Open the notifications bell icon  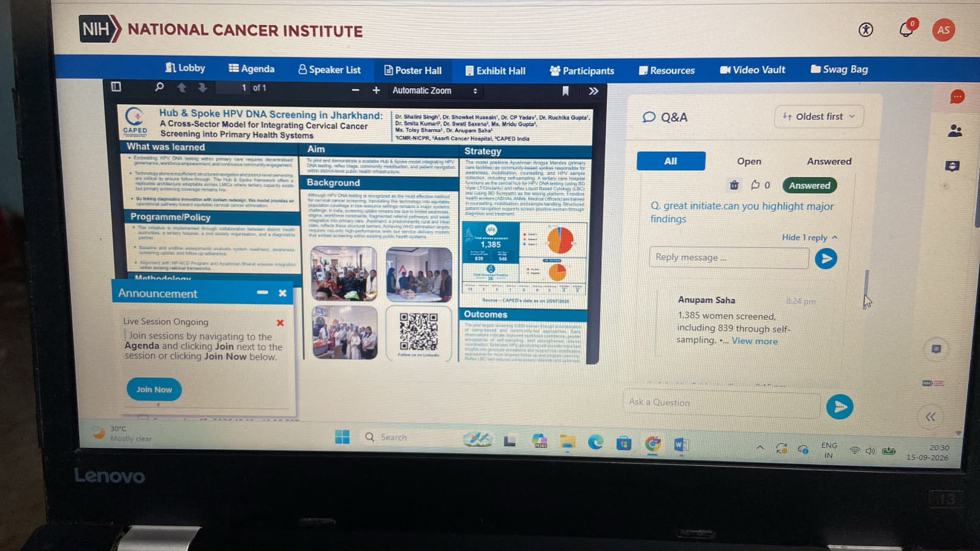(x=906, y=29)
